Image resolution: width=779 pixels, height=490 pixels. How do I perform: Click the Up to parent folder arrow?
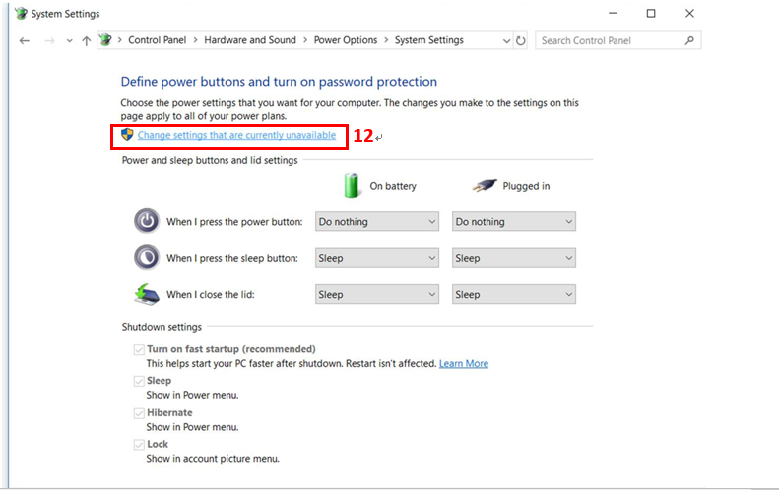click(x=86, y=41)
